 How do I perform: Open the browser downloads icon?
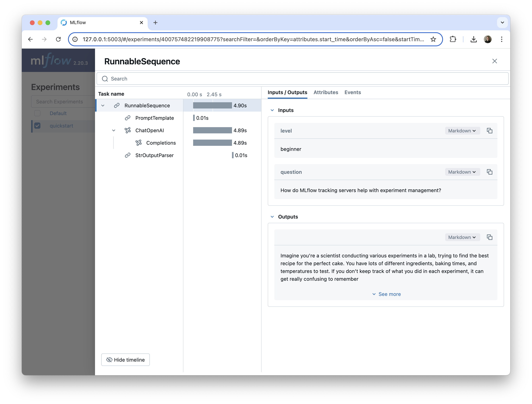tap(473, 39)
